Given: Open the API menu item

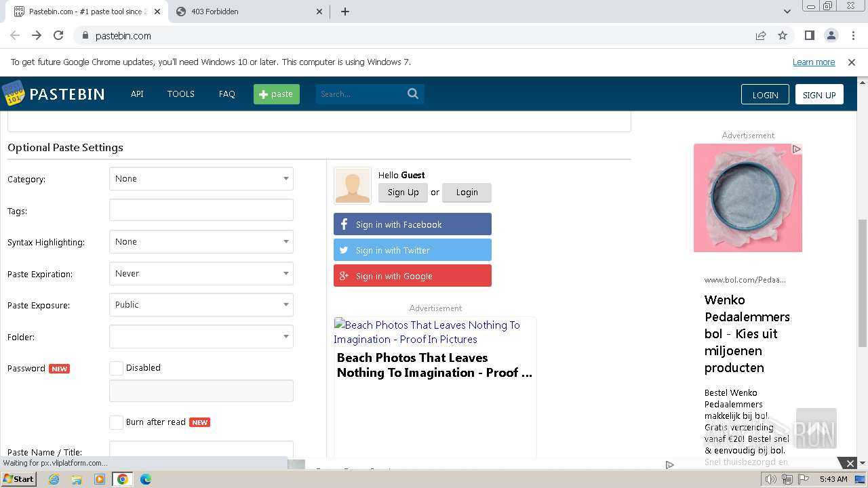Looking at the screenshot, I should (x=137, y=94).
